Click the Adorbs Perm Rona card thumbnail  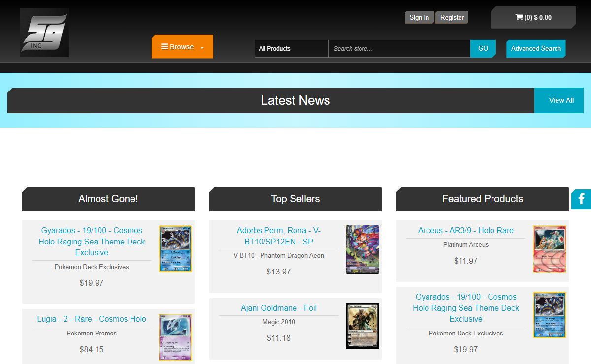click(362, 249)
